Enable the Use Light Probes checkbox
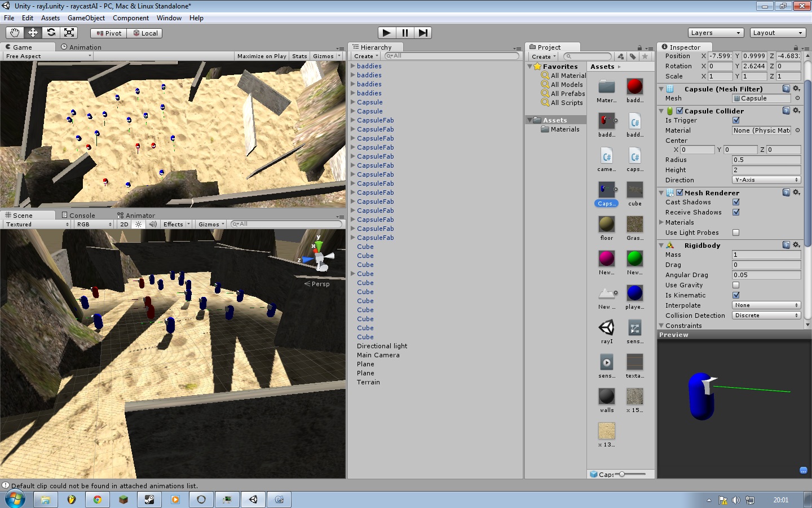 click(x=736, y=233)
